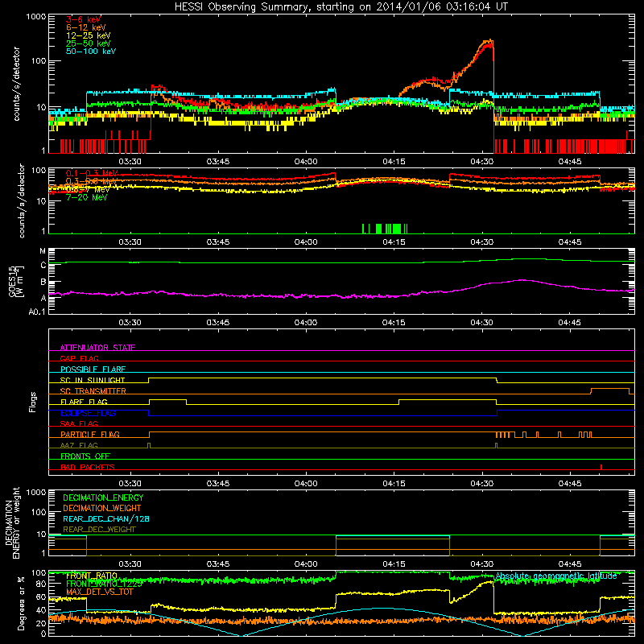Select the 6-12 keV legend label
The width and height of the screenshot is (644, 644).
(x=86, y=27)
